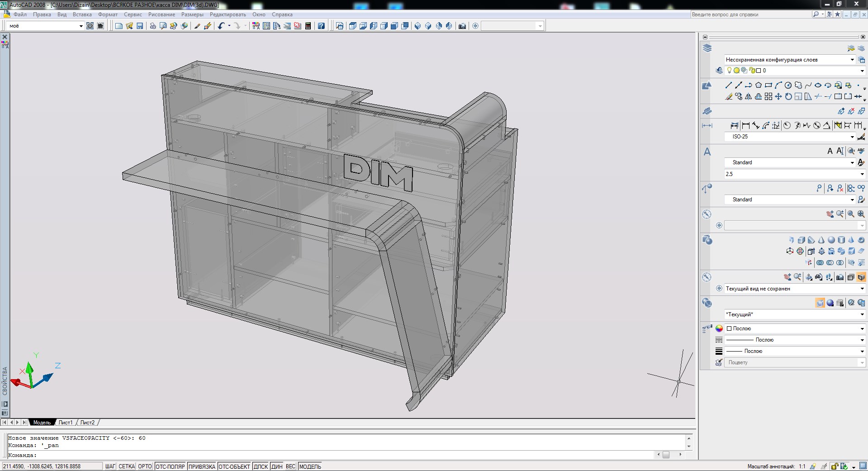This screenshot has height=471, width=868.
Task: Open the Файл menu
Action: (20, 14)
